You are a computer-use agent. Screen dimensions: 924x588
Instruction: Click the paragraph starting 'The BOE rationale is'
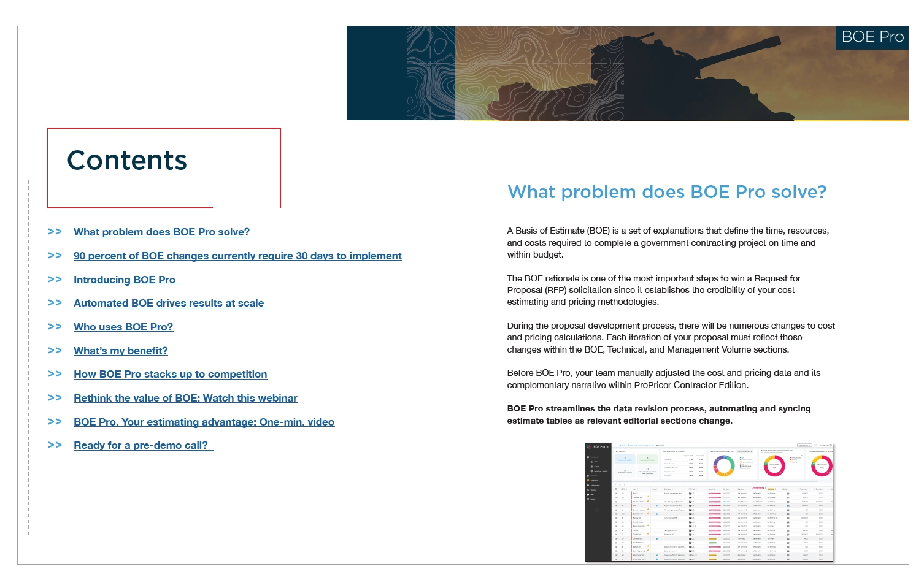(654, 290)
